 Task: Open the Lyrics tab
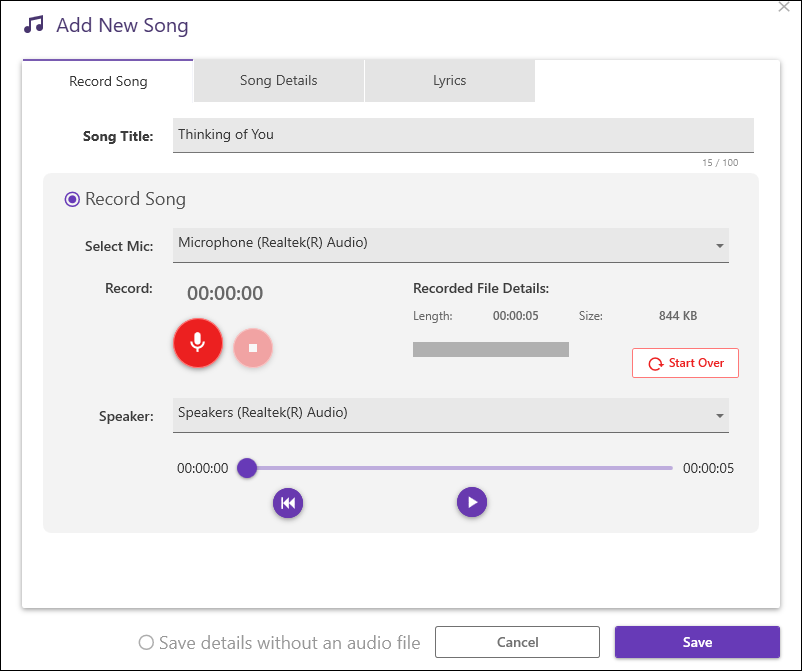[x=449, y=81]
